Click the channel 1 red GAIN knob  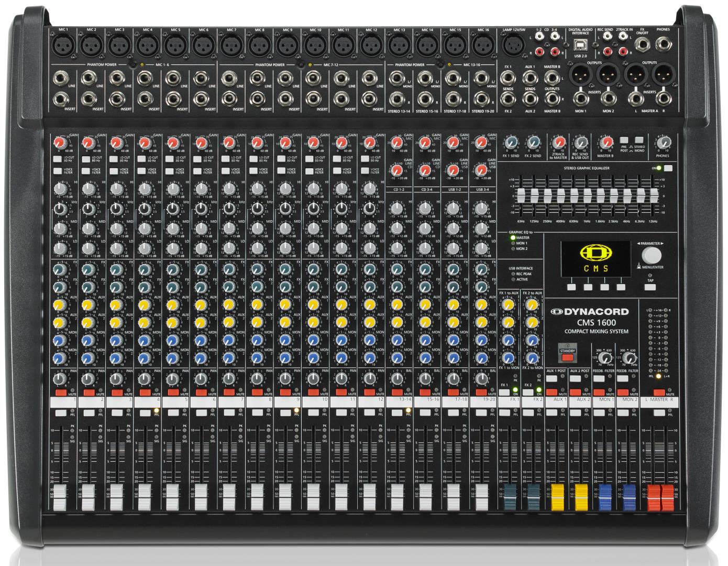point(60,143)
